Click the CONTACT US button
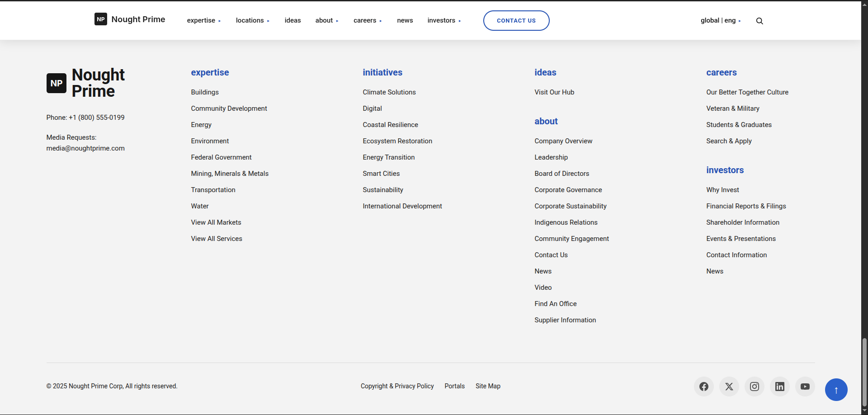 click(x=516, y=20)
